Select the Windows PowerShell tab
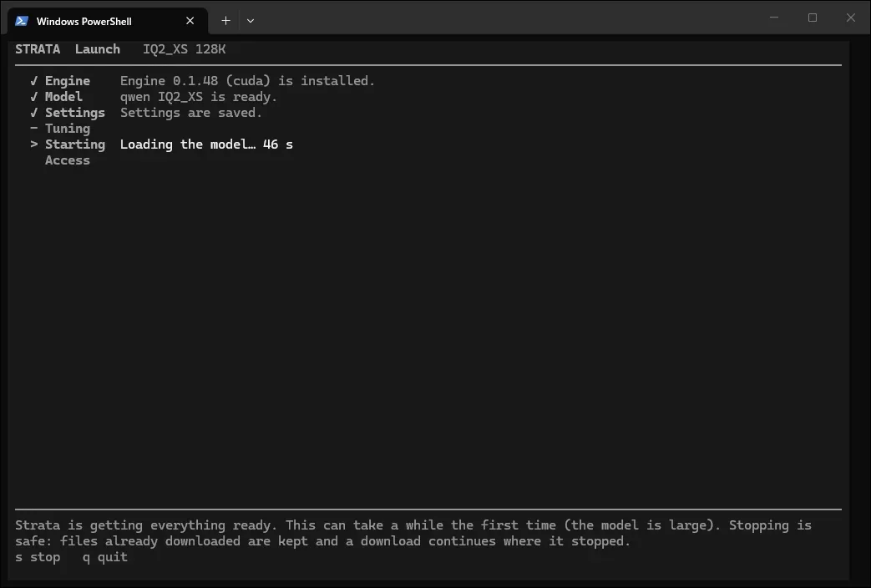This screenshot has width=871, height=588. click(x=108, y=21)
